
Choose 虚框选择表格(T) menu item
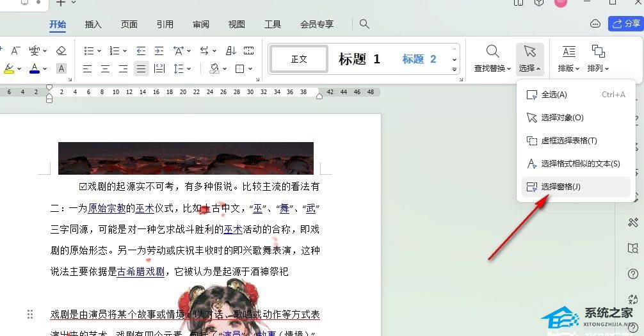pos(576,141)
